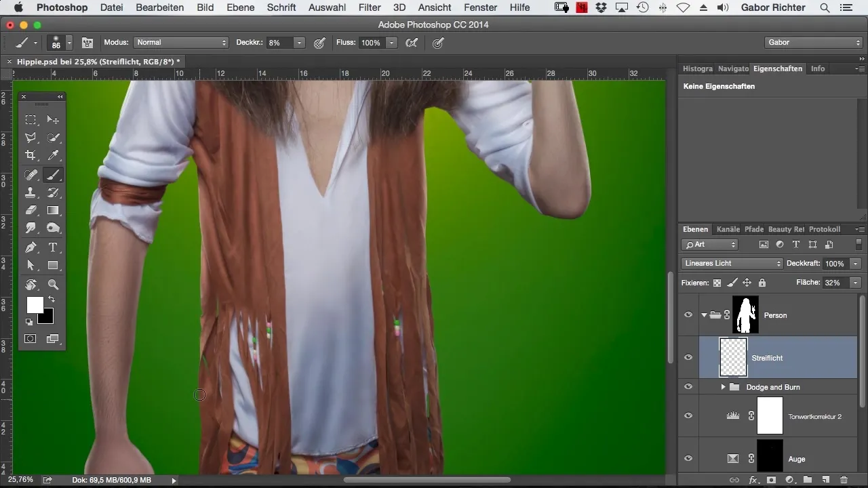The height and width of the screenshot is (488, 868).
Task: Open the Fläche fill dropdown arrow
Action: pos(856,283)
